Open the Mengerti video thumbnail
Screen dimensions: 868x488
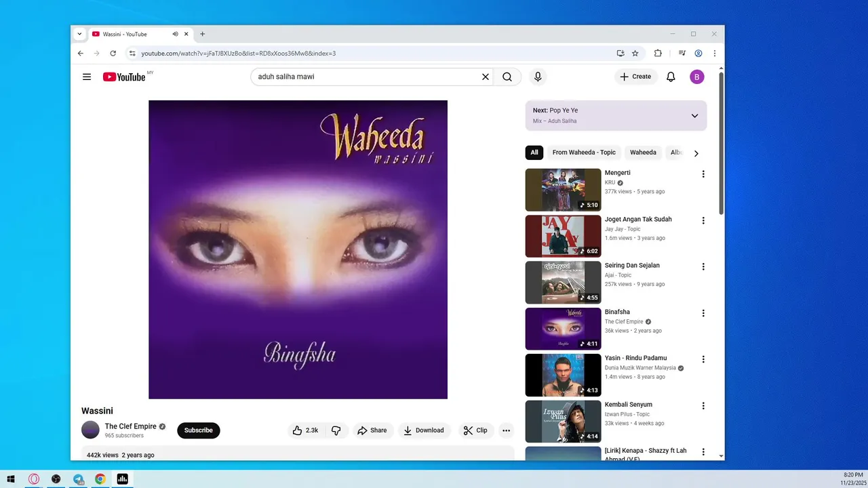pyautogui.click(x=563, y=190)
